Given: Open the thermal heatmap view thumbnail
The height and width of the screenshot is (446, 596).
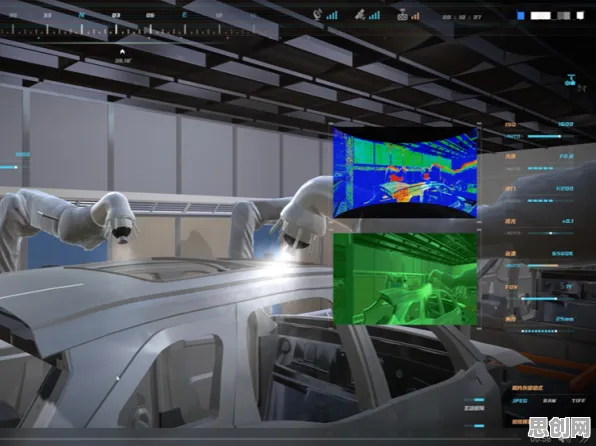Looking at the screenshot, I should tap(405, 172).
